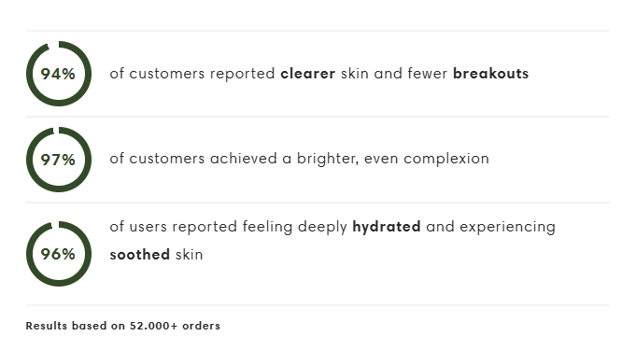Click the bold word 'hydrated'

click(387, 227)
